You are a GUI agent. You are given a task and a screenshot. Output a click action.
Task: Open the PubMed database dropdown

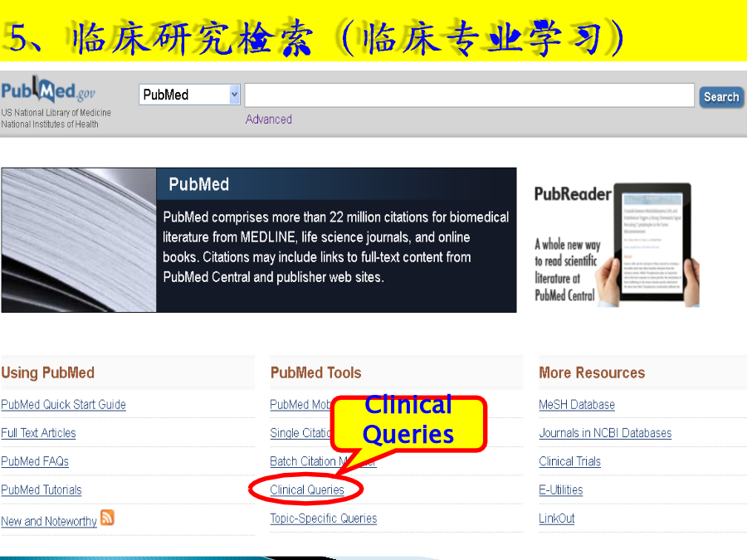[x=189, y=95]
